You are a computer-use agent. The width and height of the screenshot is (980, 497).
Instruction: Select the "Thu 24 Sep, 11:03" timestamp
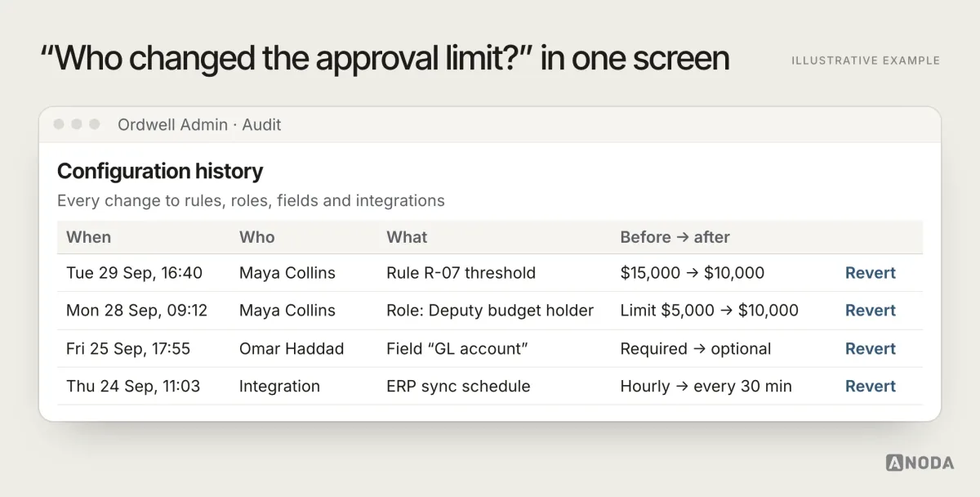coord(133,386)
